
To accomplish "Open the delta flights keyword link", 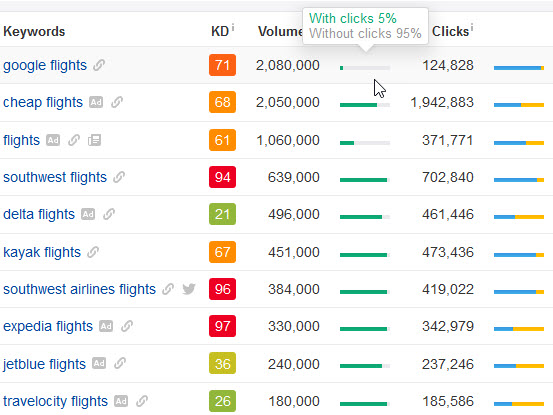I will point(39,214).
